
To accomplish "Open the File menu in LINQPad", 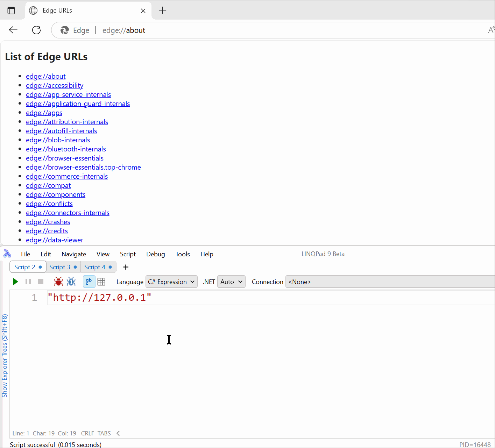I will (x=26, y=254).
